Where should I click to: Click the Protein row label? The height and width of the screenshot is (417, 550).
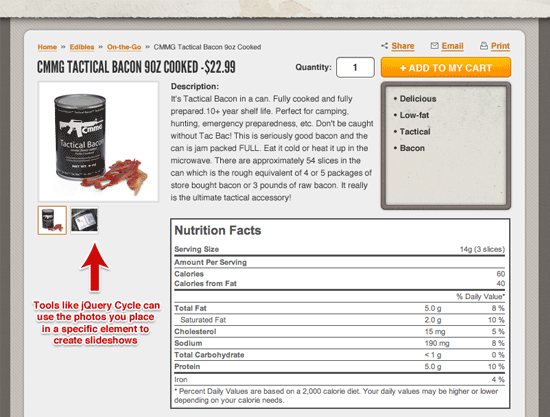187,366
